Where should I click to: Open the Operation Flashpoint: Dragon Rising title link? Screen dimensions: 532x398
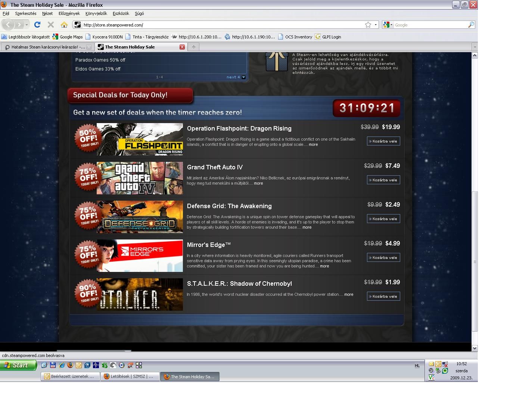coord(239,128)
